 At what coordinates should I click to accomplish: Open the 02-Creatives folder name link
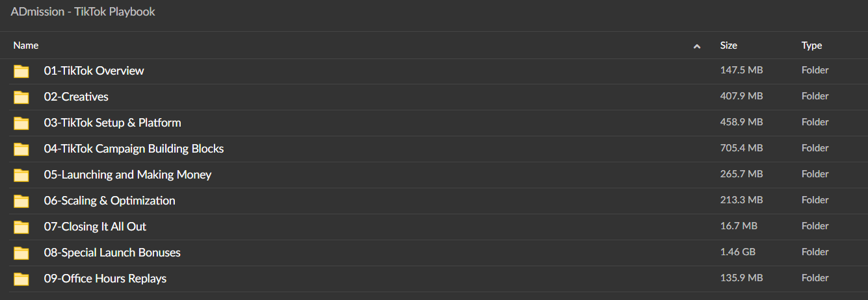[76, 96]
